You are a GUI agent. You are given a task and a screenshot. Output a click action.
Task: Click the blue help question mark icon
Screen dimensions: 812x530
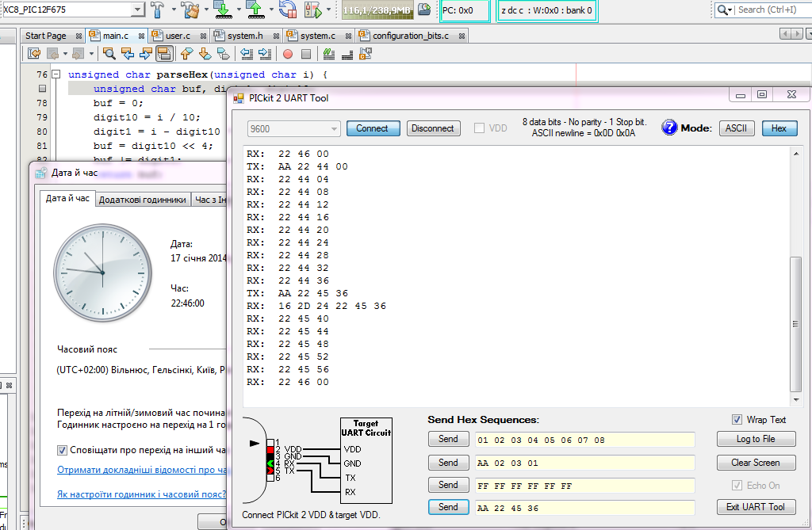[x=669, y=128]
